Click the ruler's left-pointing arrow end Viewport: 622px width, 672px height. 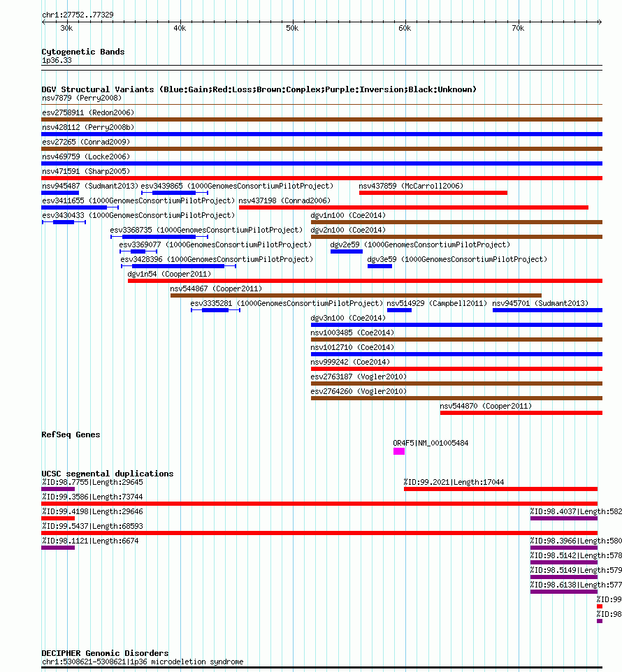(x=43, y=22)
